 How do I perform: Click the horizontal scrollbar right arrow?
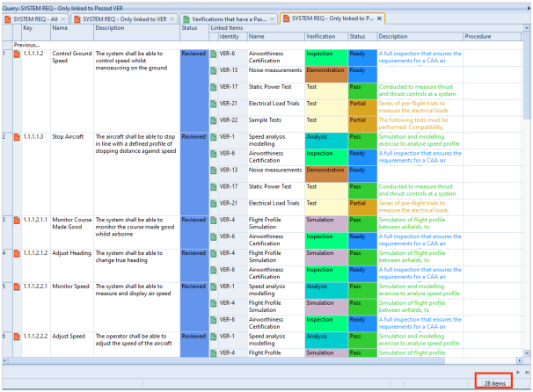pyautogui.click(x=520, y=360)
